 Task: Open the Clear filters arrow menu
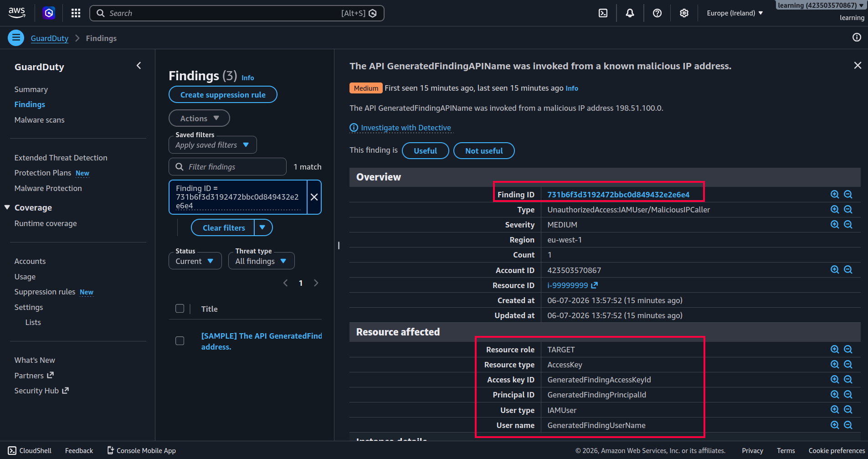(x=263, y=227)
